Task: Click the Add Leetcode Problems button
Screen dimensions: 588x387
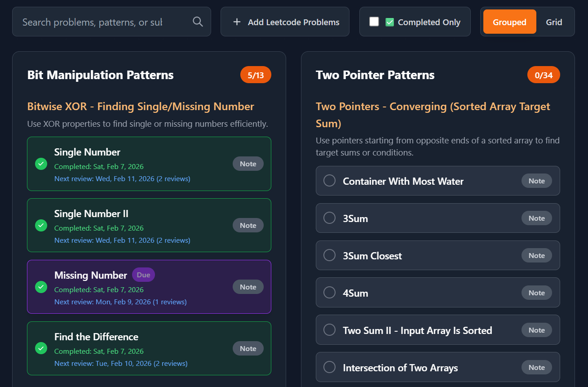Action: point(285,22)
